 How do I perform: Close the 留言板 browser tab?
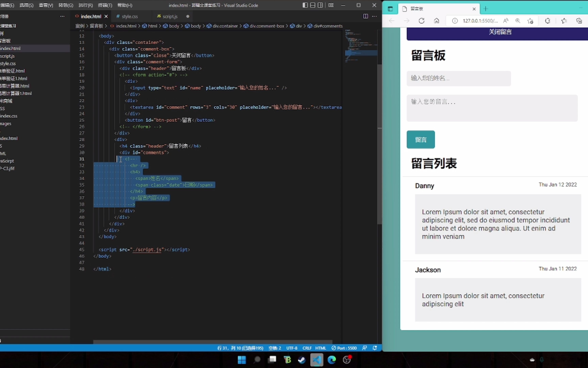(x=474, y=9)
